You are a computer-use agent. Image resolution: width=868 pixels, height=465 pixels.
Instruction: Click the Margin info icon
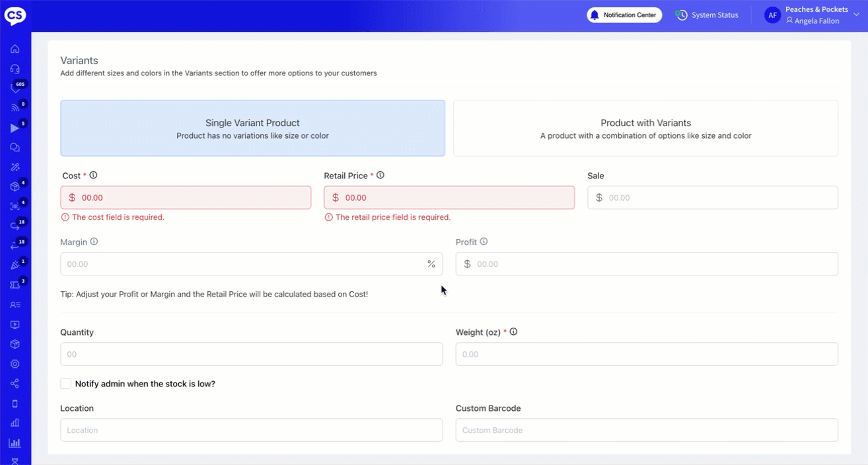tap(94, 242)
